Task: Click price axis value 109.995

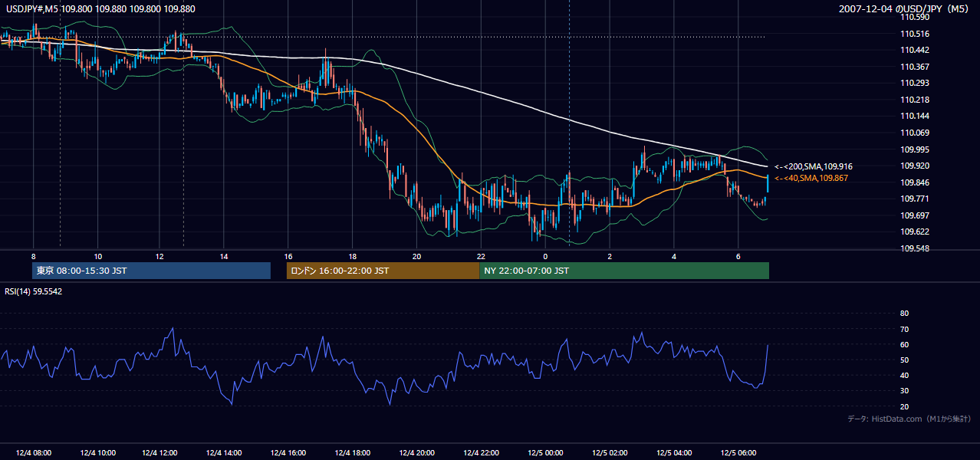Action: [916, 149]
